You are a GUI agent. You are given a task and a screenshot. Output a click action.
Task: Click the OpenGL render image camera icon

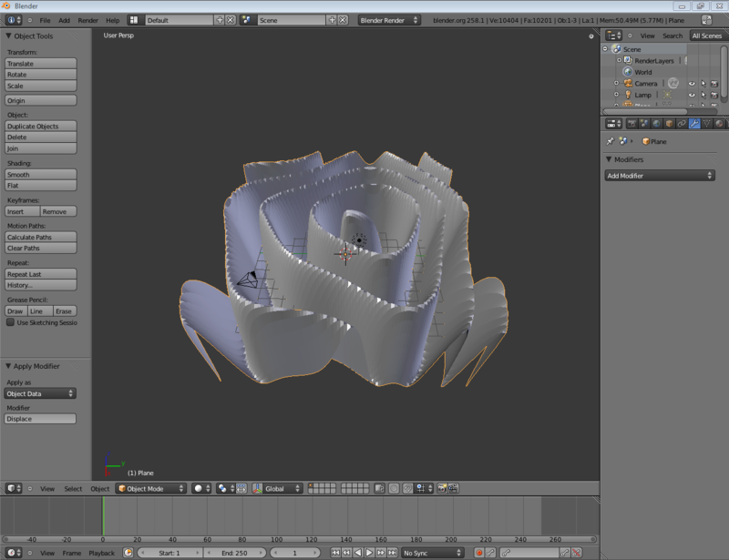(x=442, y=488)
